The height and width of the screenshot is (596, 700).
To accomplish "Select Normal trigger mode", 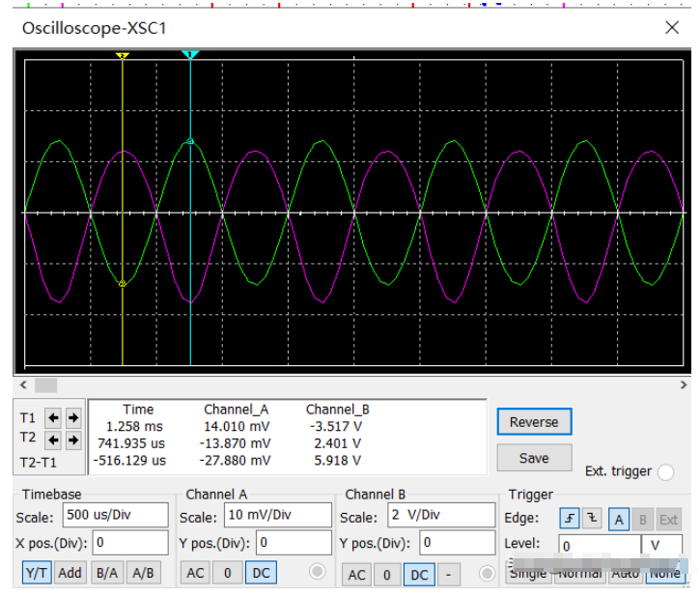I will tap(579, 574).
